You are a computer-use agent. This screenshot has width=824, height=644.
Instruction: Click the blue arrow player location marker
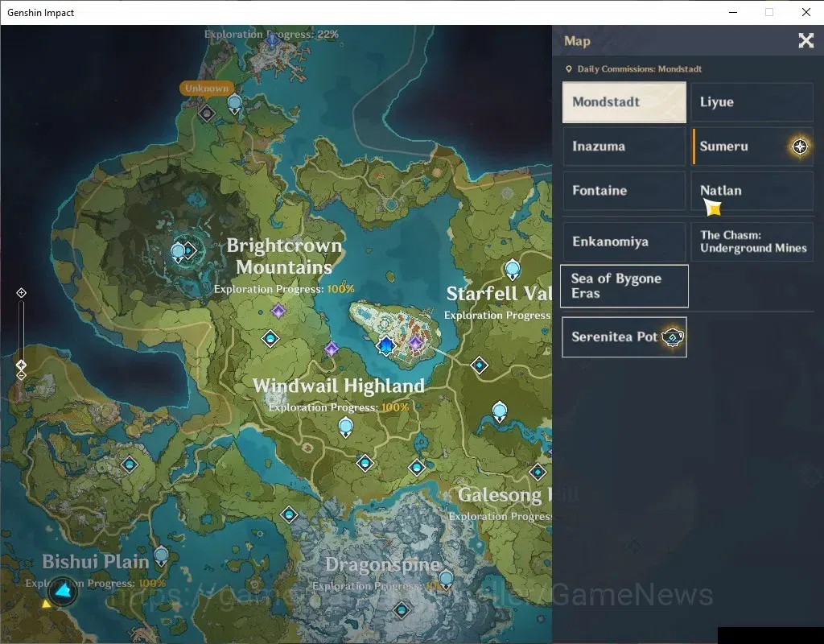tap(63, 592)
